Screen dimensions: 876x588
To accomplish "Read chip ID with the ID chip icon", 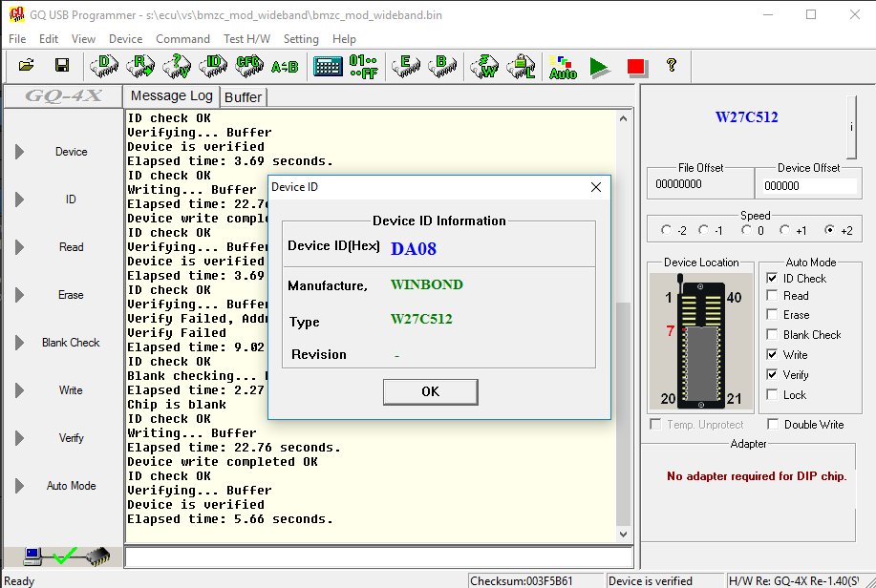I will pos(213,67).
